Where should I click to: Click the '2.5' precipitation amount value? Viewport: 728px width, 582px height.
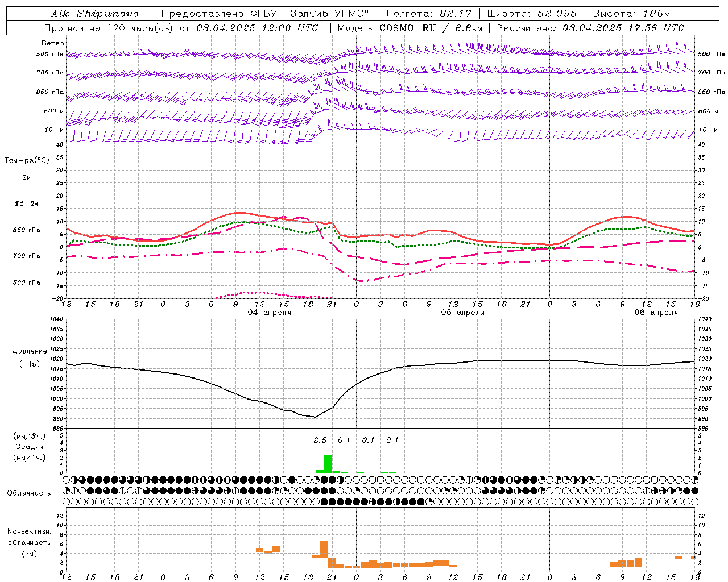point(320,440)
